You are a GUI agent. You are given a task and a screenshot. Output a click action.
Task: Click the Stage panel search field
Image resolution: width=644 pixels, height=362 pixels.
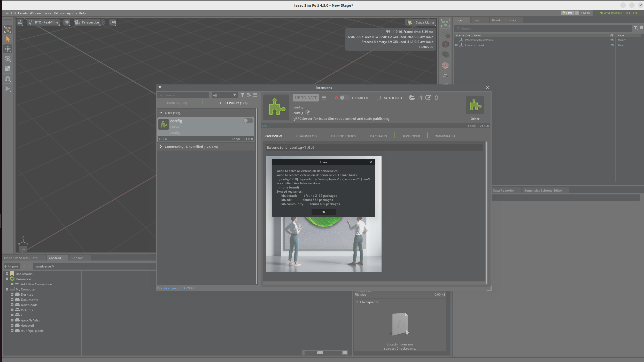click(x=542, y=28)
